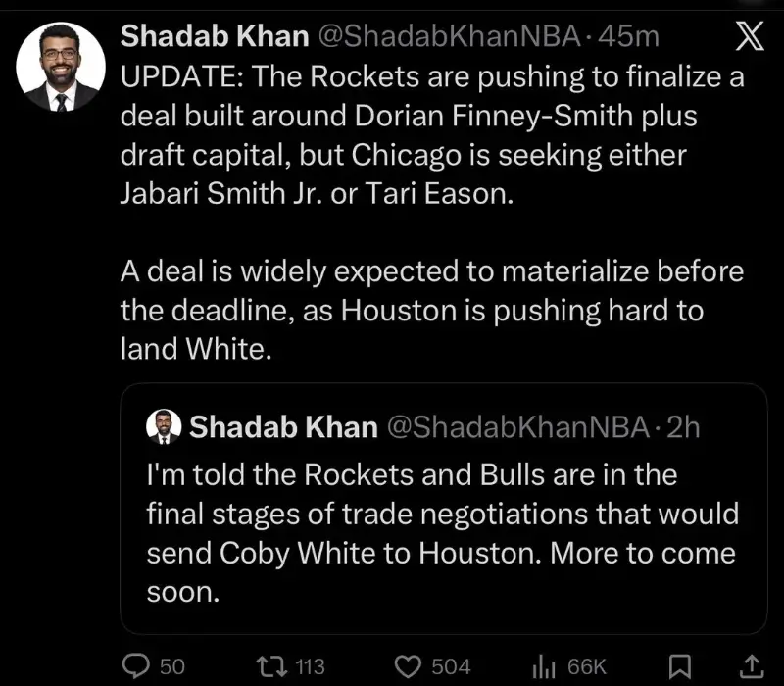Viewport: 784px width, 686px height.
Task: Open Shadab Khan's large profile picture
Action: [61, 67]
